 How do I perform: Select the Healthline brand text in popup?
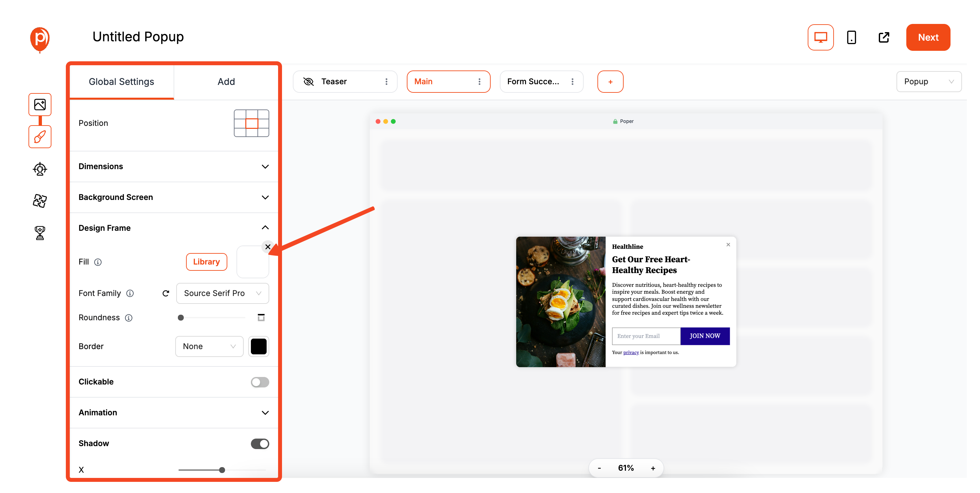pos(627,246)
